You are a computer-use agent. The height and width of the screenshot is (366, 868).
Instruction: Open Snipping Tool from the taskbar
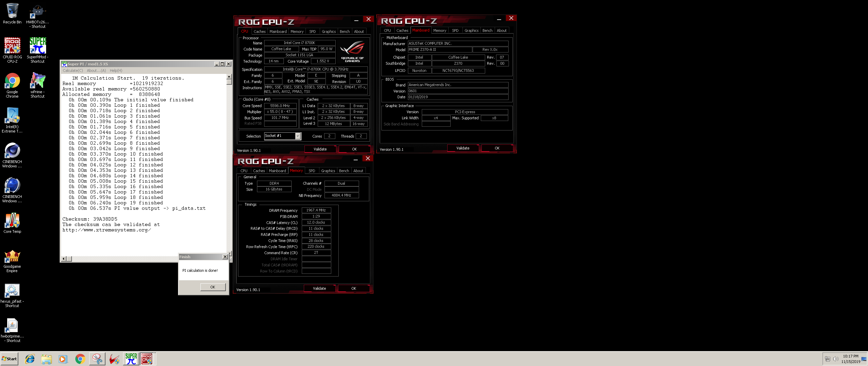97,359
